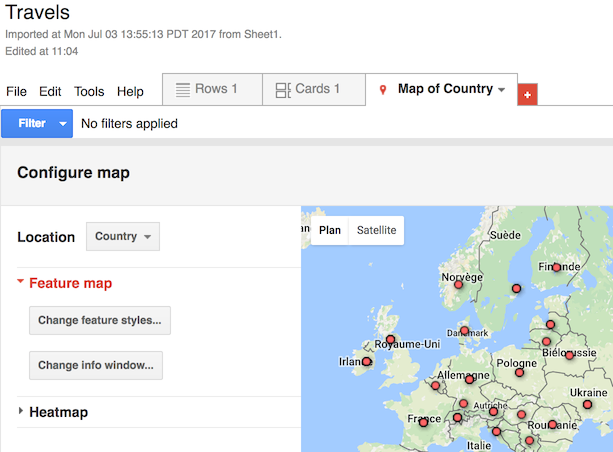Click the map marker on Royaume-Uni
Screen dimensions: 613x452
coord(391,340)
